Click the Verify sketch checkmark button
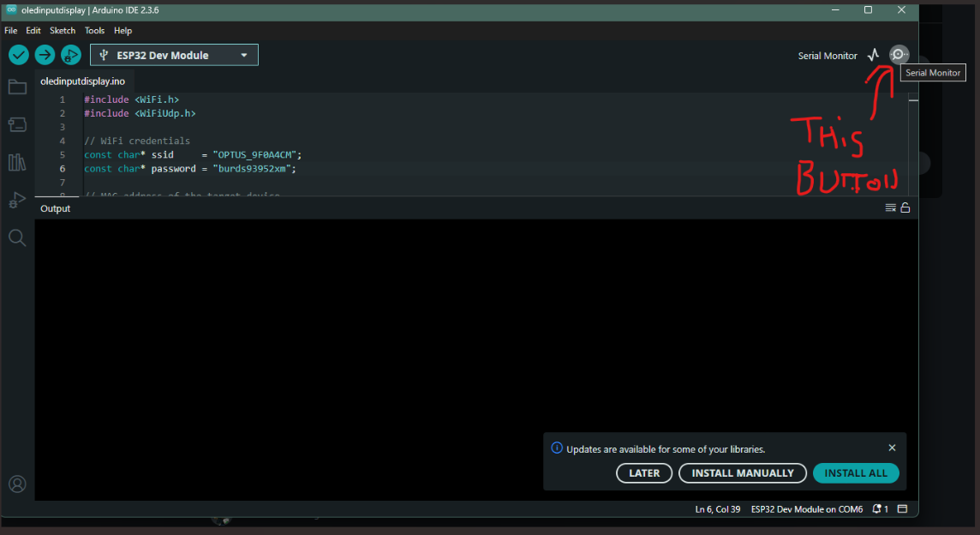Image resolution: width=980 pixels, height=535 pixels. [19, 55]
